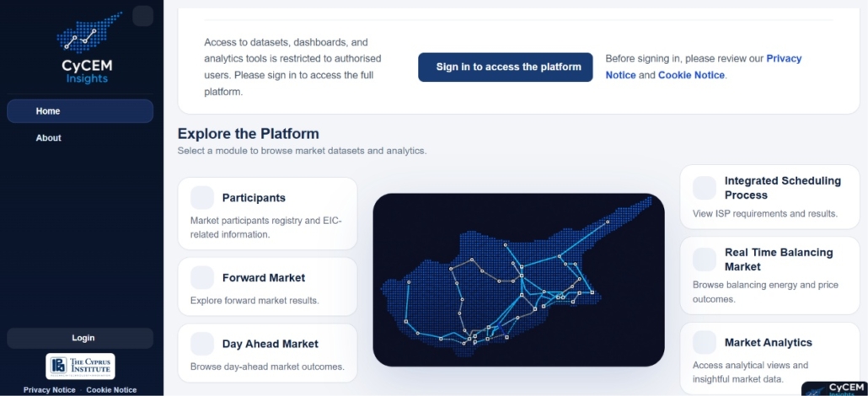Toggle the sidebar collapse button beside the logo

coord(142,15)
